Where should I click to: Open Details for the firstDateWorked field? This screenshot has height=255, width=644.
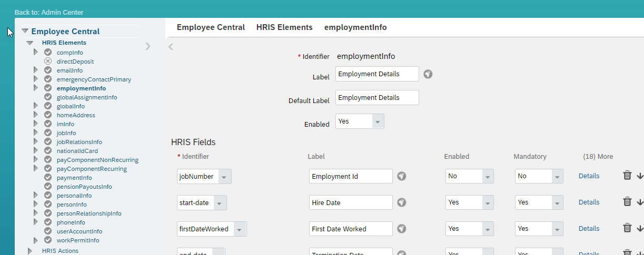coord(589,228)
